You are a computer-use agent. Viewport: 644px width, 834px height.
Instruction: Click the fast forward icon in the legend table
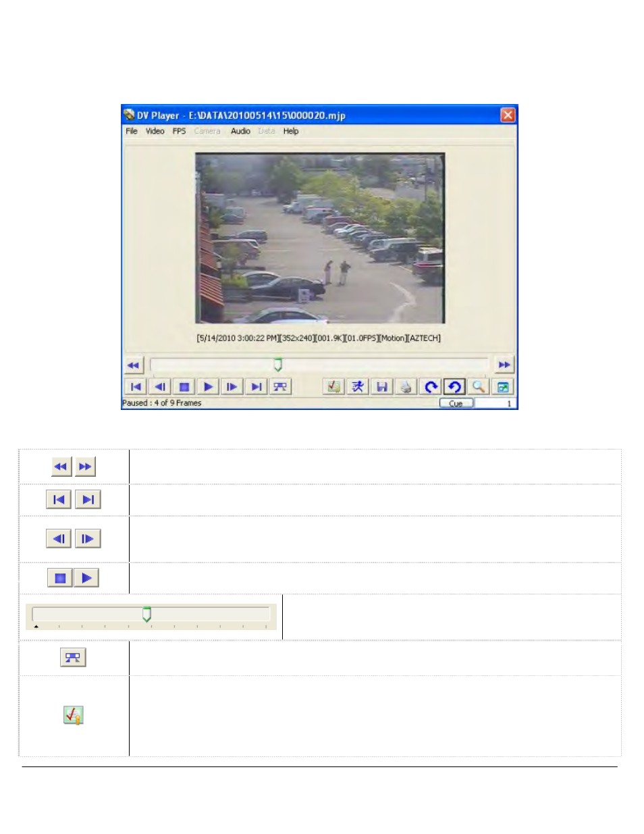[x=85, y=467]
